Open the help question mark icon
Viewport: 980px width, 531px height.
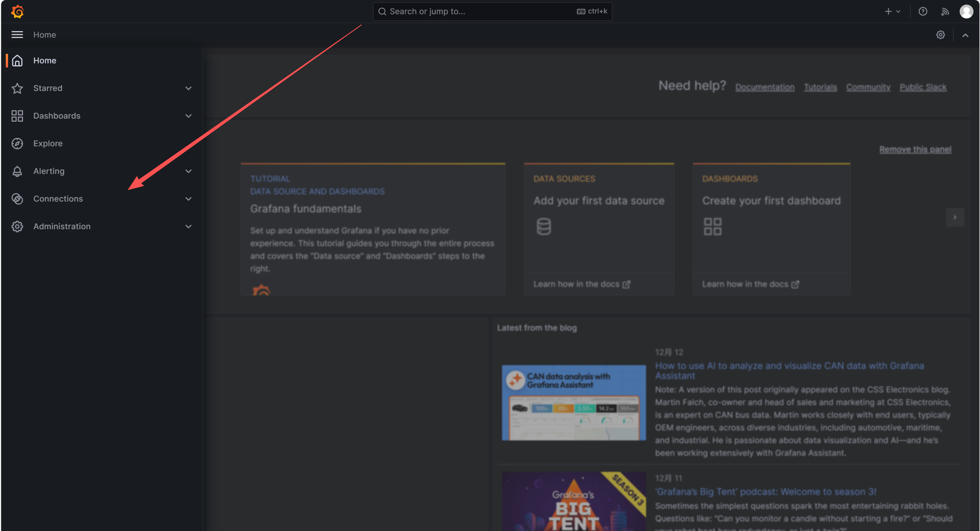[x=923, y=12]
